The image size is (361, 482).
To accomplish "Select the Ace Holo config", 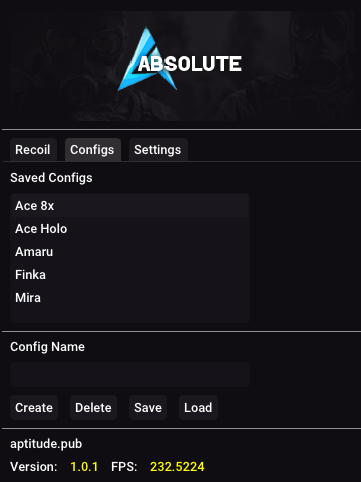I will coord(130,229).
